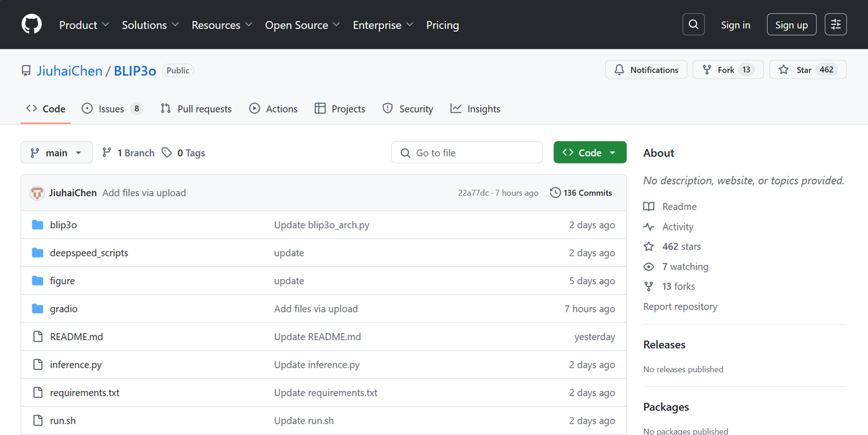The image size is (868, 435).
Task: Click Report repository link
Action: click(x=680, y=306)
